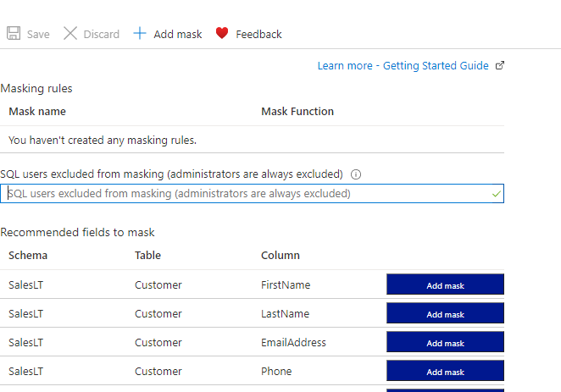Add mask for the Phone column
This screenshot has height=392, width=561.
click(445, 372)
